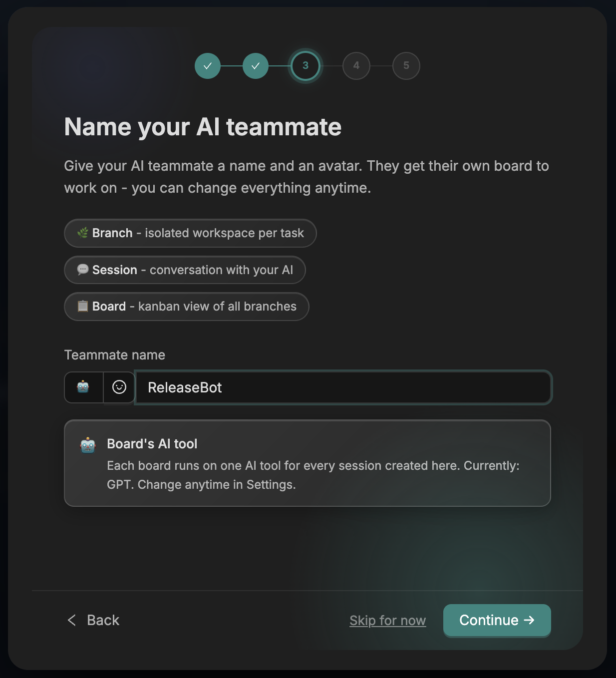This screenshot has height=678, width=616.
Task: Jump to step 4 indicator
Action: pos(356,65)
